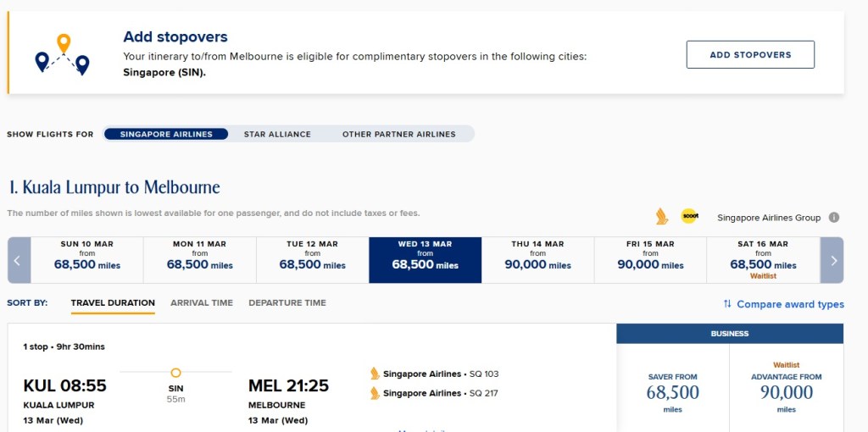Click the Singapore Airlines group logo icon

pos(662,217)
